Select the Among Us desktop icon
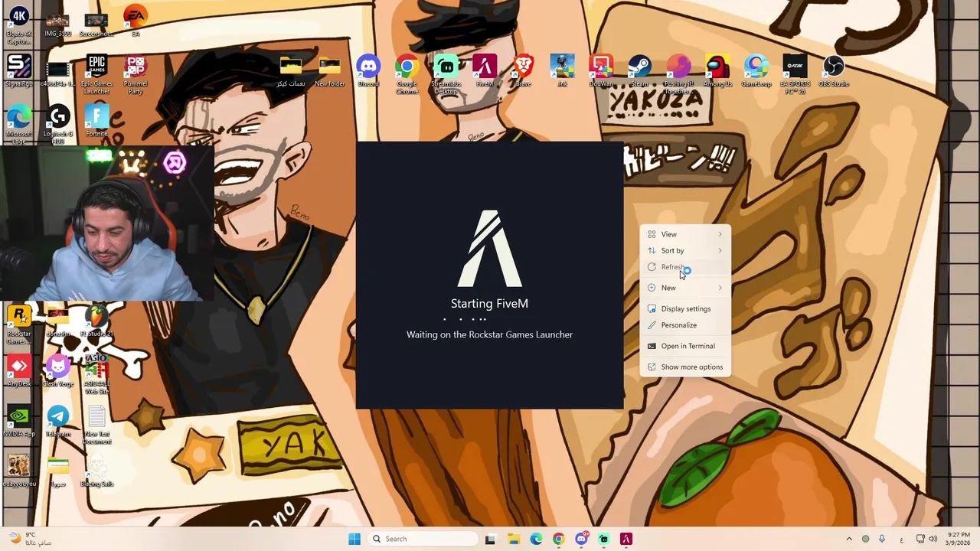Viewport: 980px width, 551px height. pyautogui.click(x=717, y=71)
